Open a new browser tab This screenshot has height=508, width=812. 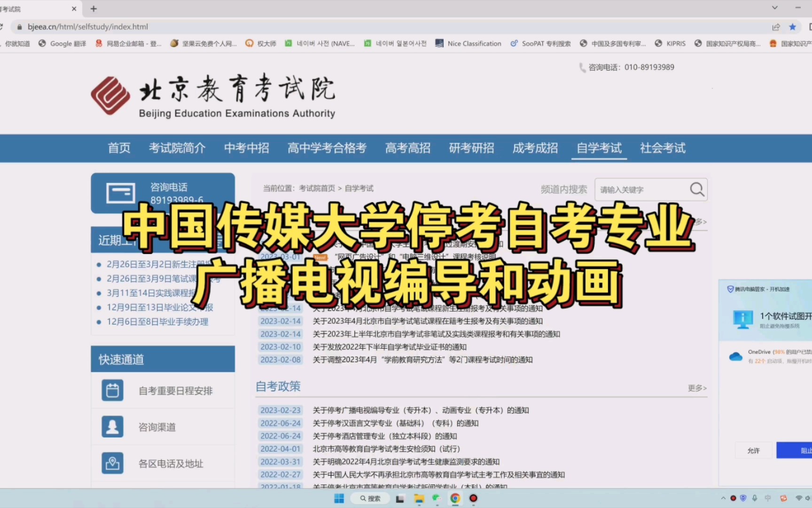[94, 8]
